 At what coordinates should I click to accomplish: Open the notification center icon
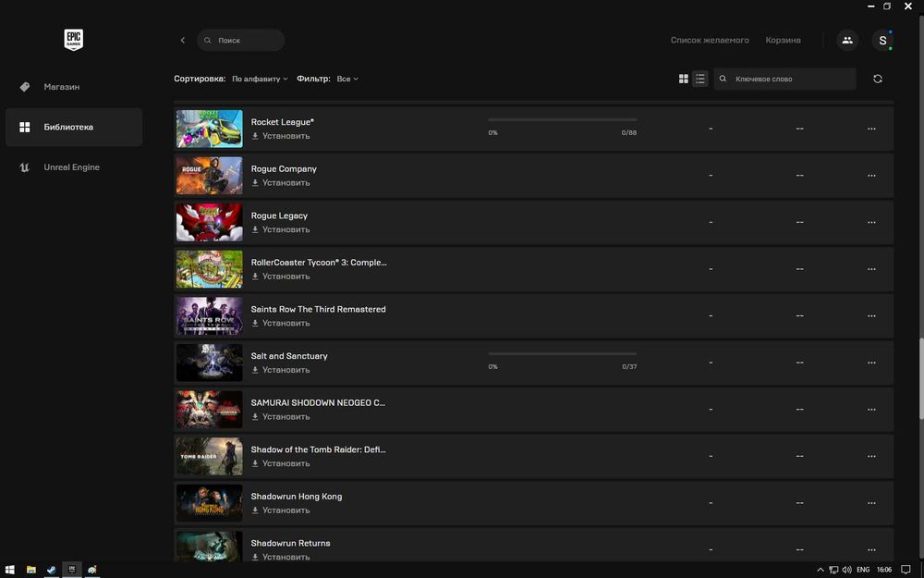[x=906, y=570]
